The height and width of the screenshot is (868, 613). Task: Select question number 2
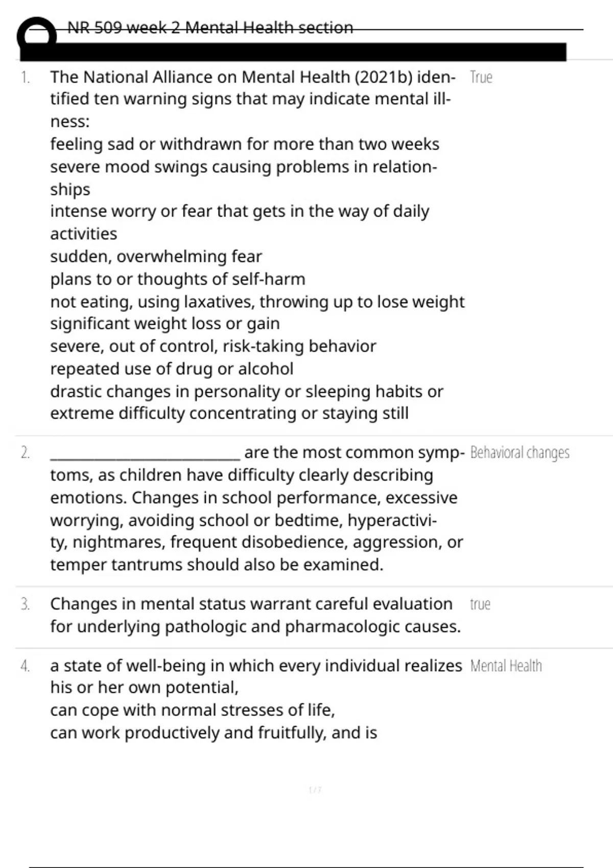click(25, 453)
